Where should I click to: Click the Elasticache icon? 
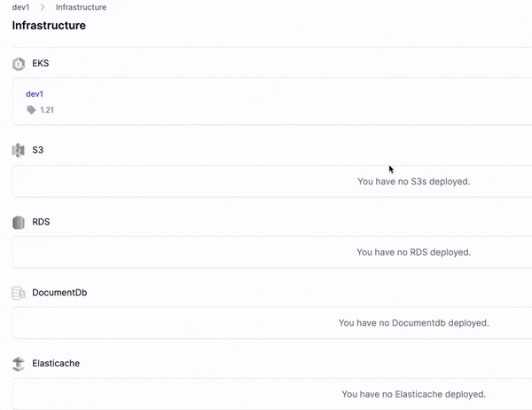tap(19, 364)
